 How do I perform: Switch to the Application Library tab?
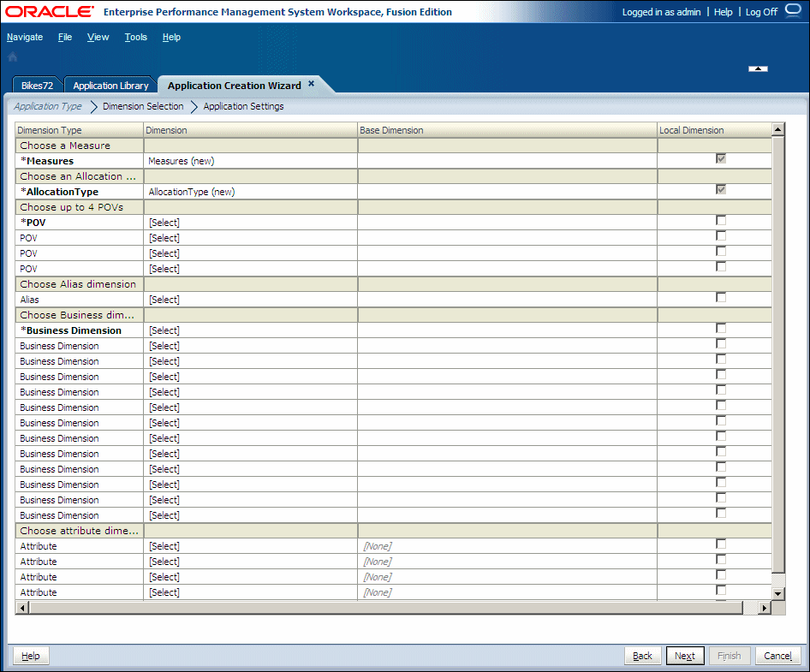pyautogui.click(x=110, y=85)
